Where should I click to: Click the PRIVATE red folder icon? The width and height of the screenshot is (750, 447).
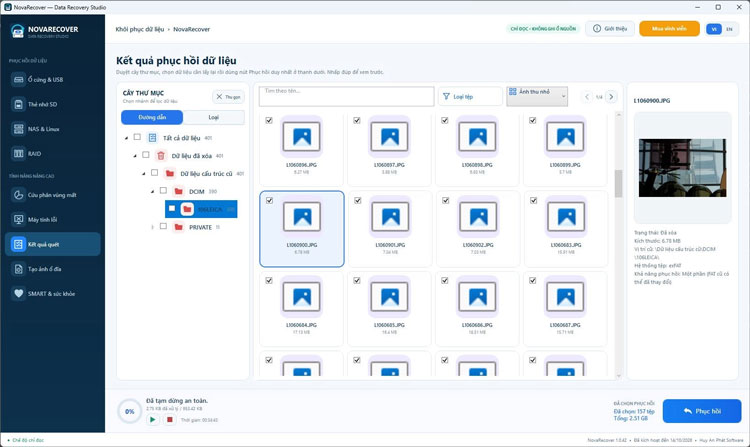pos(178,227)
